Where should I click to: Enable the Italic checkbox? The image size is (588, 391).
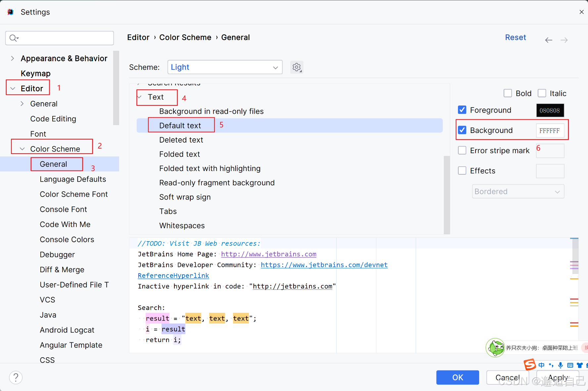click(542, 93)
